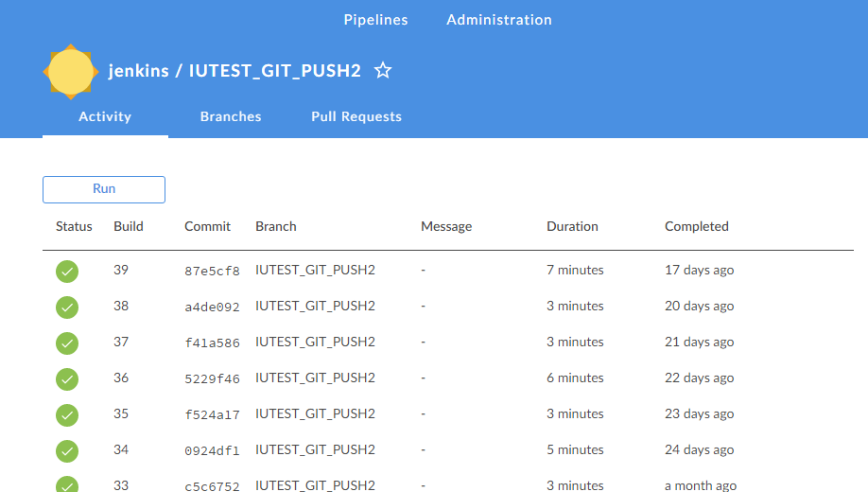Click the 5 minutes duration cell
This screenshot has width=868, height=492.
575,449
